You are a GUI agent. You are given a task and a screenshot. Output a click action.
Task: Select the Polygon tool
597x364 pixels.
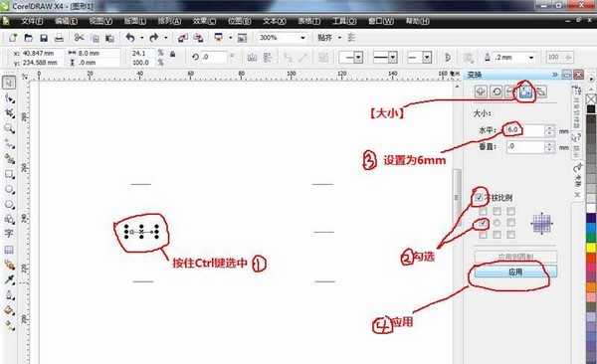pos(9,205)
